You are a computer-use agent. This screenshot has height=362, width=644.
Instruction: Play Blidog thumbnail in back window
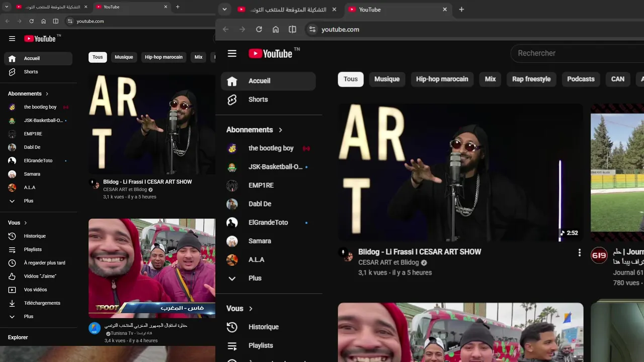tap(152, 125)
